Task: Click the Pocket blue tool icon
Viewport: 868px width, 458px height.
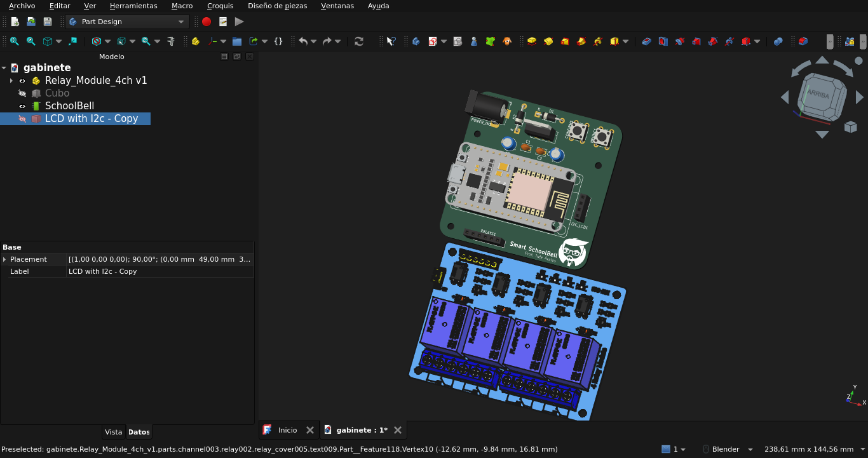Action: pyautogui.click(x=647, y=41)
